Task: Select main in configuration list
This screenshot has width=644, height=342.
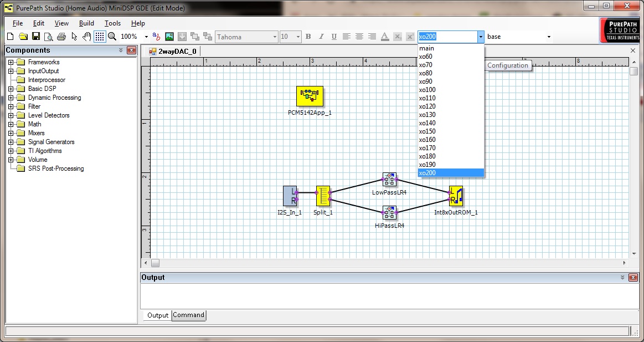Action: point(451,48)
